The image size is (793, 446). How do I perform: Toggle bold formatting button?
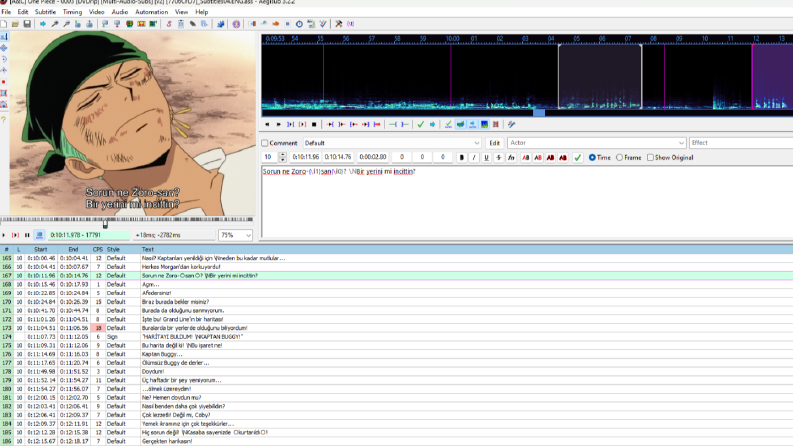[x=462, y=158]
